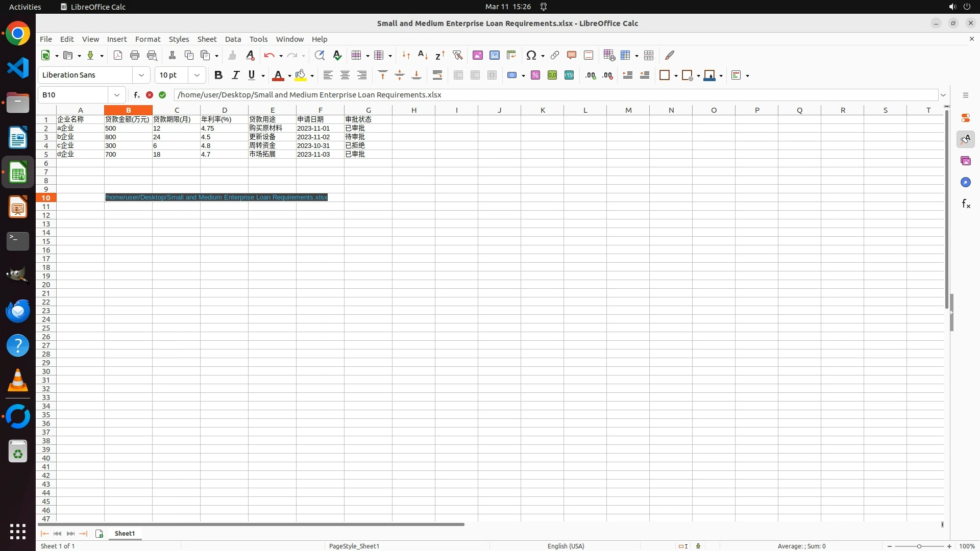980x551 pixels.
Task: Toggle Italic formatting
Action: pos(235,75)
